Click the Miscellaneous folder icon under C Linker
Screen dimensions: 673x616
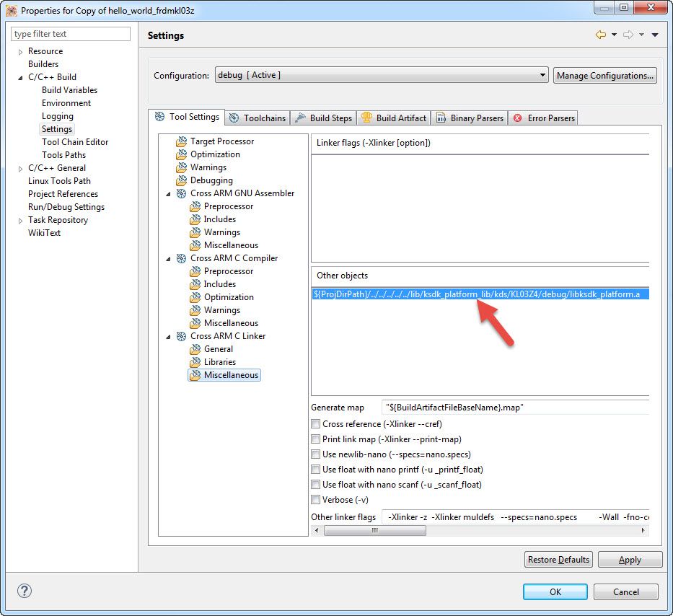[195, 375]
